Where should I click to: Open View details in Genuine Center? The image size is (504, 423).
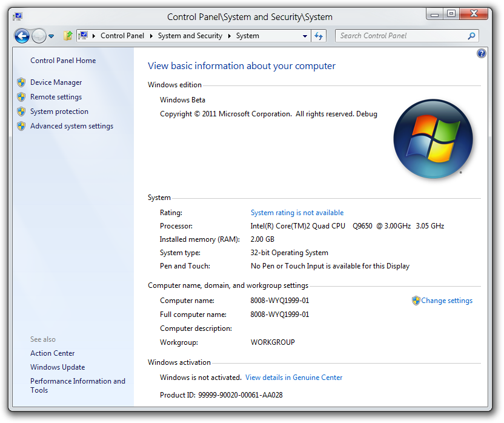click(x=294, y=378)
